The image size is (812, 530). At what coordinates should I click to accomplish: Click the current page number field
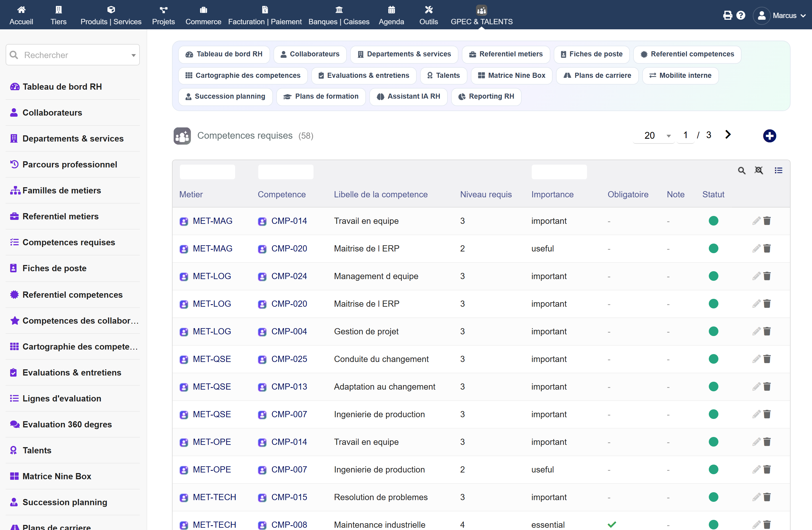click(685, 135)
